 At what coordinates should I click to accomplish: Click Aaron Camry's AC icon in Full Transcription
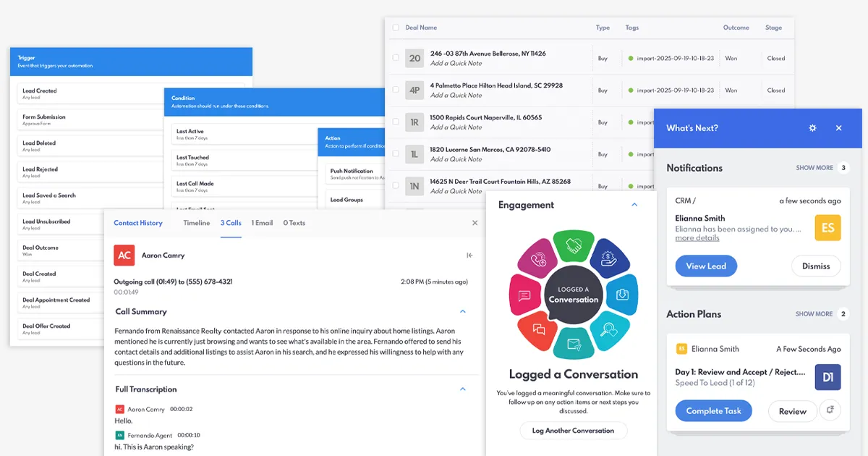[119, 409]
